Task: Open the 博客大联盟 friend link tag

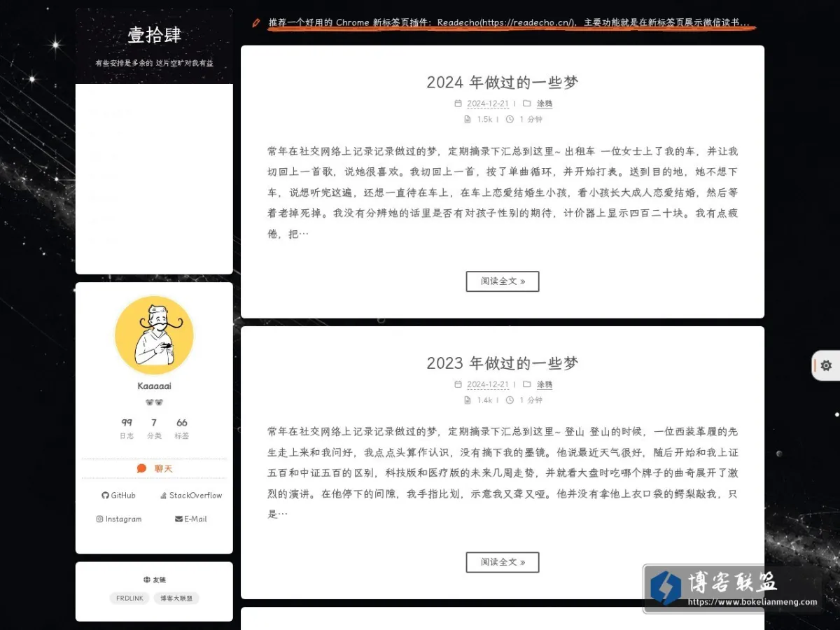Action: click(x=176, y=598)
